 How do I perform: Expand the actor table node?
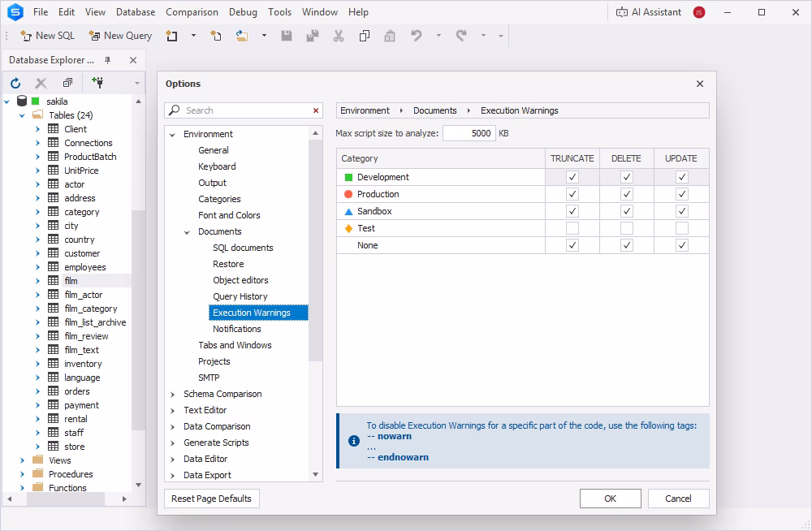(x=37, y=184)
